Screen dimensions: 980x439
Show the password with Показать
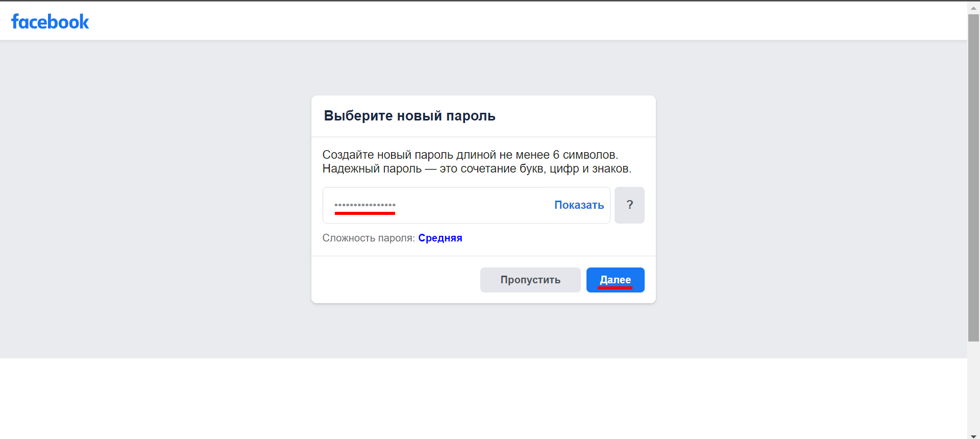tap(579, 205)
